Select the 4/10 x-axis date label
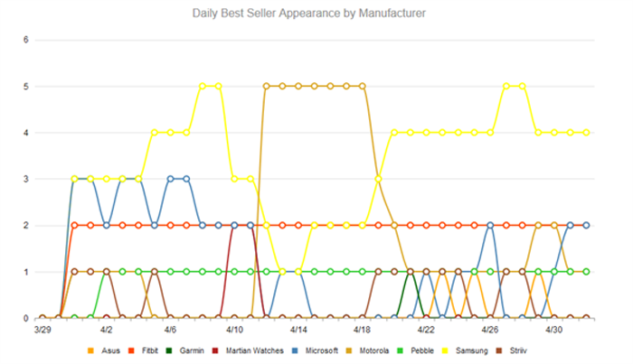The image size is (633, 364). 234,331
